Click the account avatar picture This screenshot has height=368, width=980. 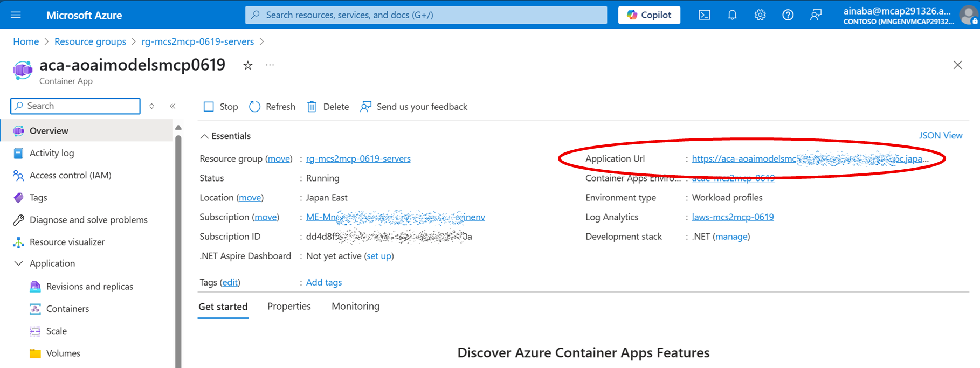(x=969, y=15)
